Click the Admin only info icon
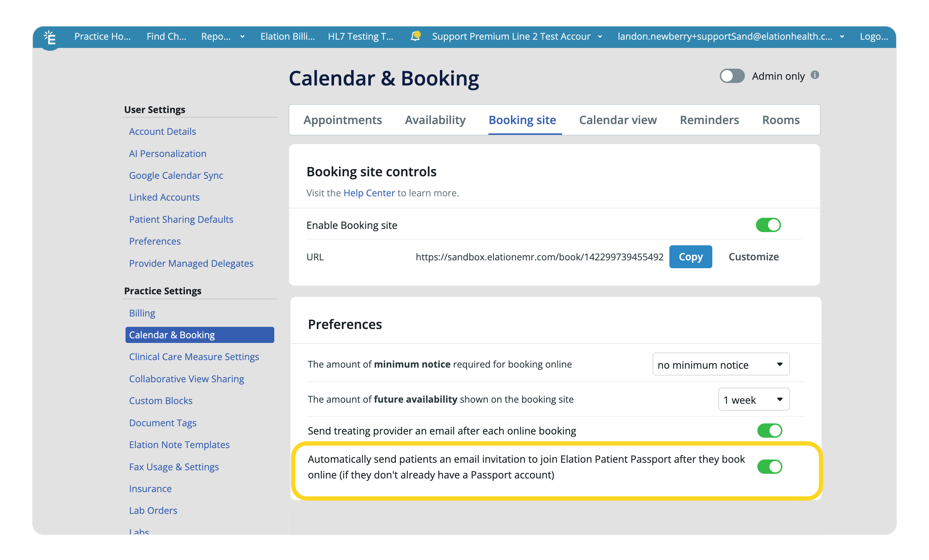The image size is (929, 560). (815, 75)
